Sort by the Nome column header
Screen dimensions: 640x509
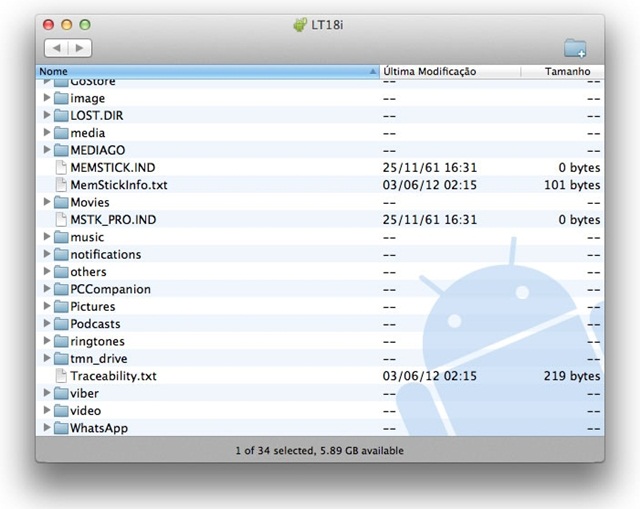click(x=208, y=71)
